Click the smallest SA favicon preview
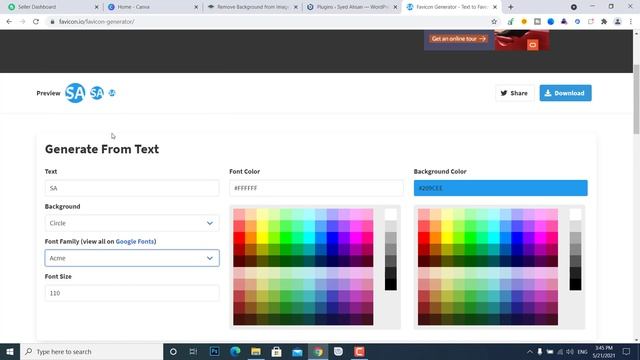The height and width of the screenshot is (360, 640). point(112,93)
